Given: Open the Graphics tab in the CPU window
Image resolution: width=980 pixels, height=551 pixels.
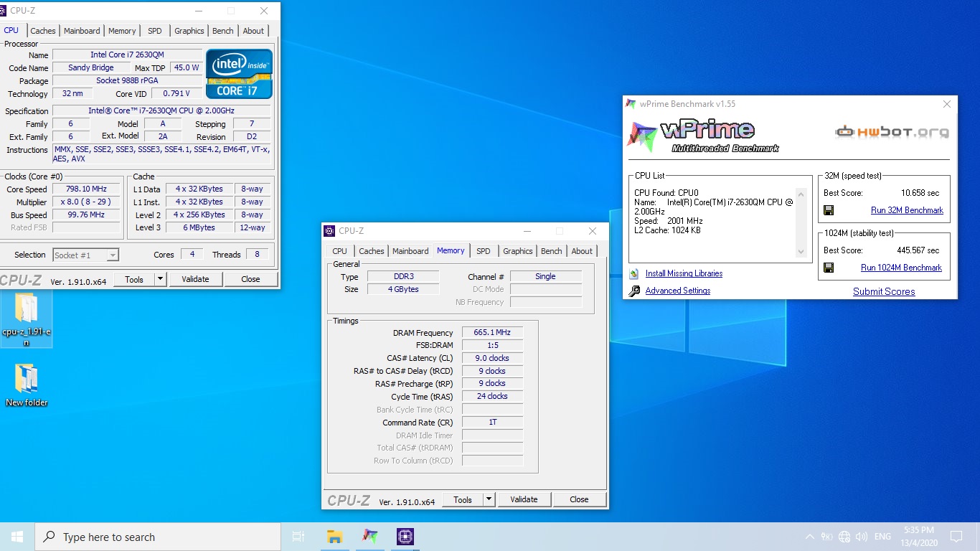Looking at the screenshot, I should (189, 31).
